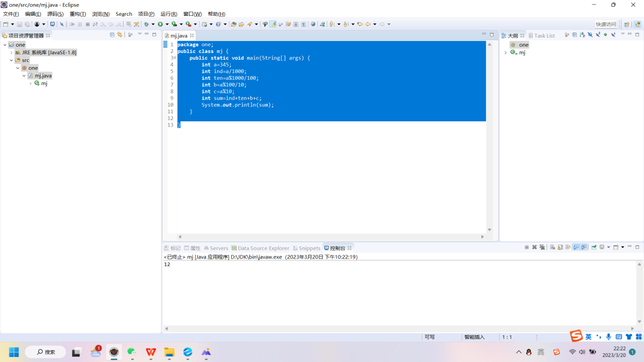Click Collapse All in project explorer
644x362 pixels.
pos(112,35)
